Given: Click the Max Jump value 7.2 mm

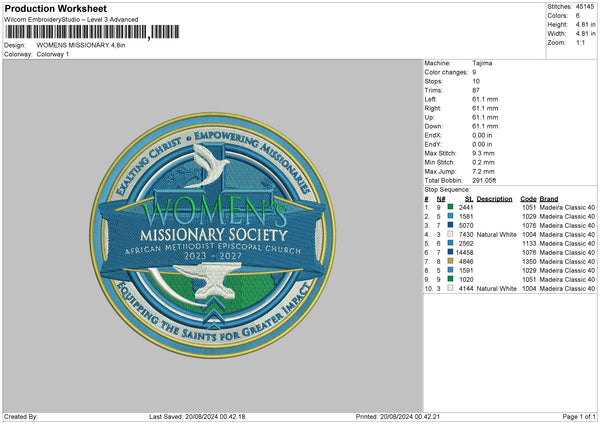Looking at the screenshot, I should (483, 171).
